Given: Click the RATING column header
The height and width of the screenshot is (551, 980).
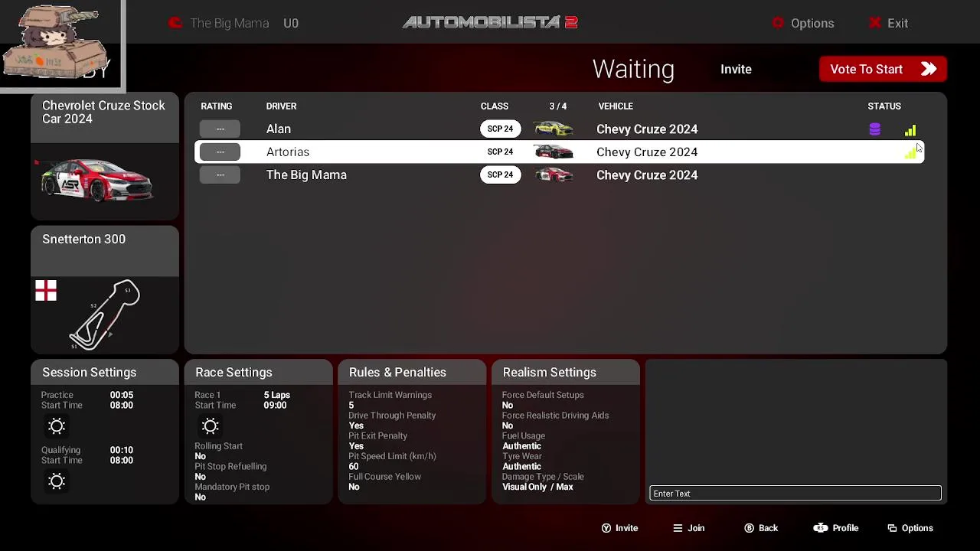Looking at the screenshot, I should pos(216,106).
